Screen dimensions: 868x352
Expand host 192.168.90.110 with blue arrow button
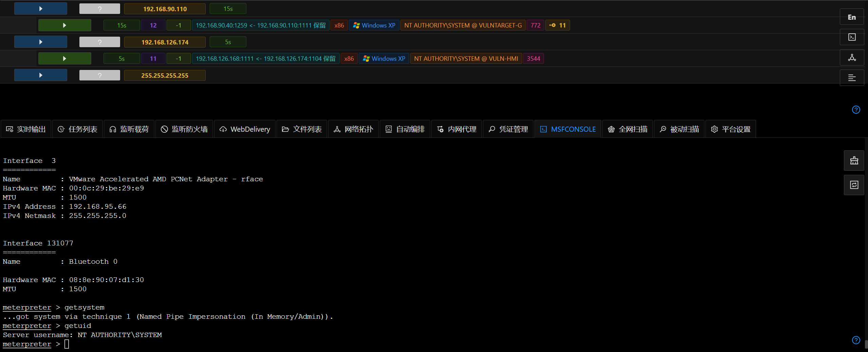[x=41, y=8]
